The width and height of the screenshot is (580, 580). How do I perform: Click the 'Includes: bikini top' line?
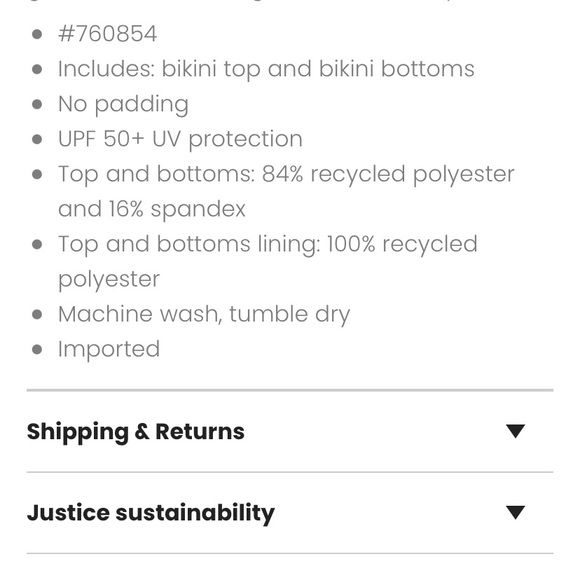tap(266, 69)
